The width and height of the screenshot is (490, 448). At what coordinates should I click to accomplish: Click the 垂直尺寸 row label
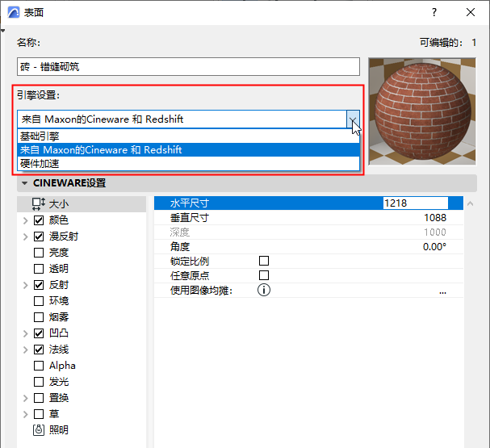190,218
